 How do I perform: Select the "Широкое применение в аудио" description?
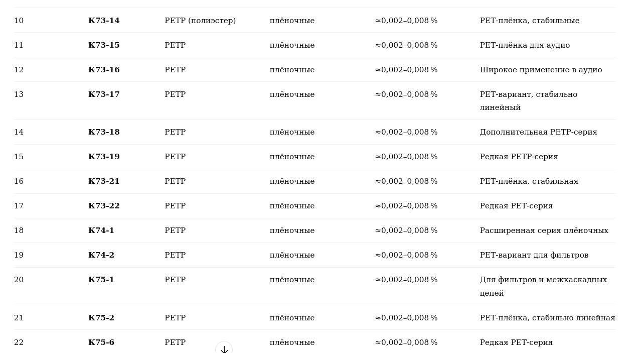coord(541,70)
